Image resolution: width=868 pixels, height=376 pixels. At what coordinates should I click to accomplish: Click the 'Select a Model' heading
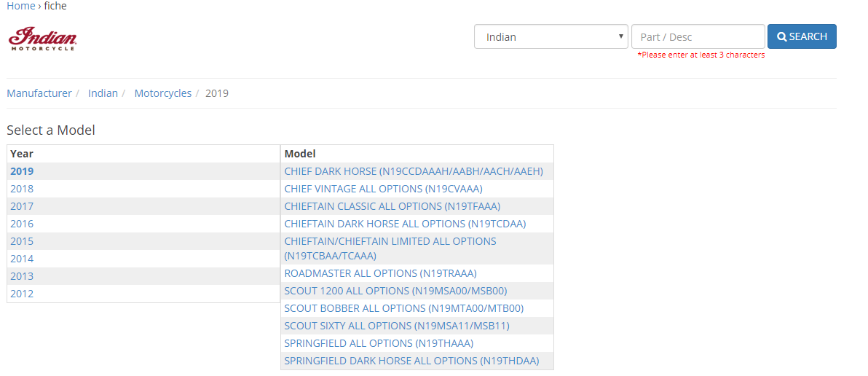(x=51, y=130)
